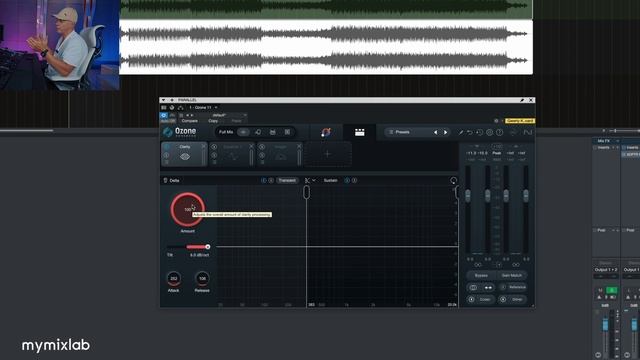
Task: Open the Ozone Master Assistant icon
Action: pyautogui.click(x=326, y=132)
